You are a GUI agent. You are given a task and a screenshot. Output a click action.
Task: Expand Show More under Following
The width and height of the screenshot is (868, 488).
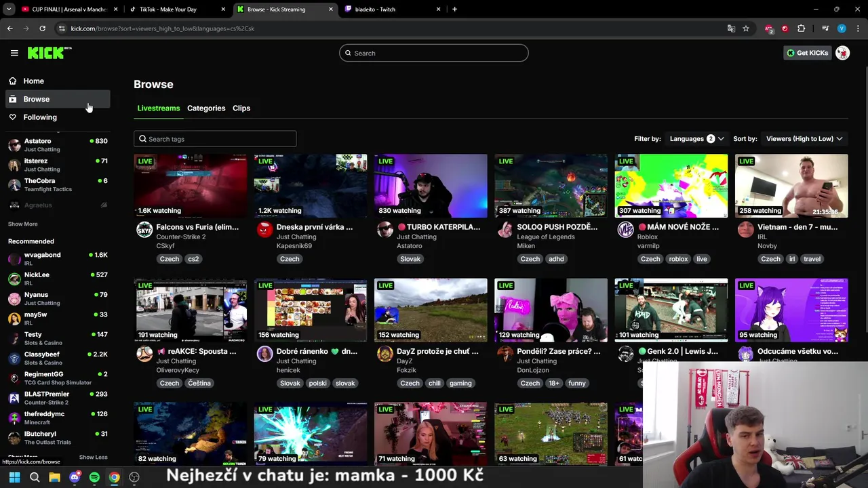click(23, 224)
